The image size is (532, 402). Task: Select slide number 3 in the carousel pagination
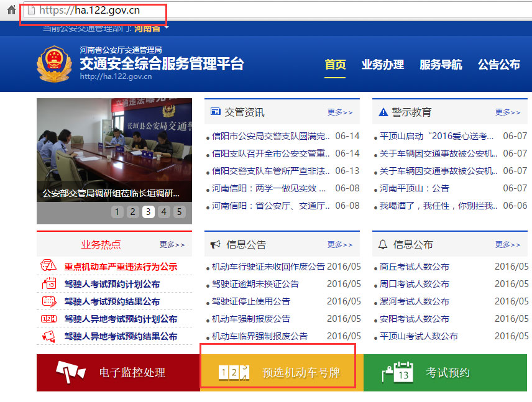tap(148, 212)
